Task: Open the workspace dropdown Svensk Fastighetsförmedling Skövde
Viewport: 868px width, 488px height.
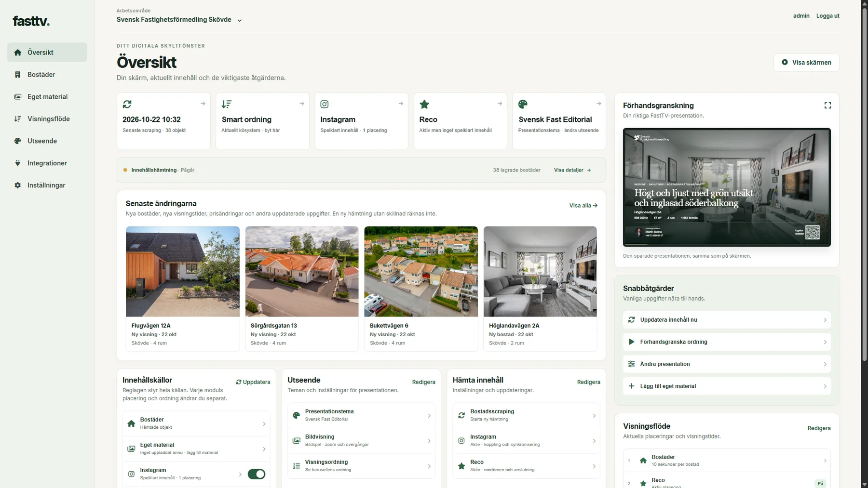Action: 179,20
